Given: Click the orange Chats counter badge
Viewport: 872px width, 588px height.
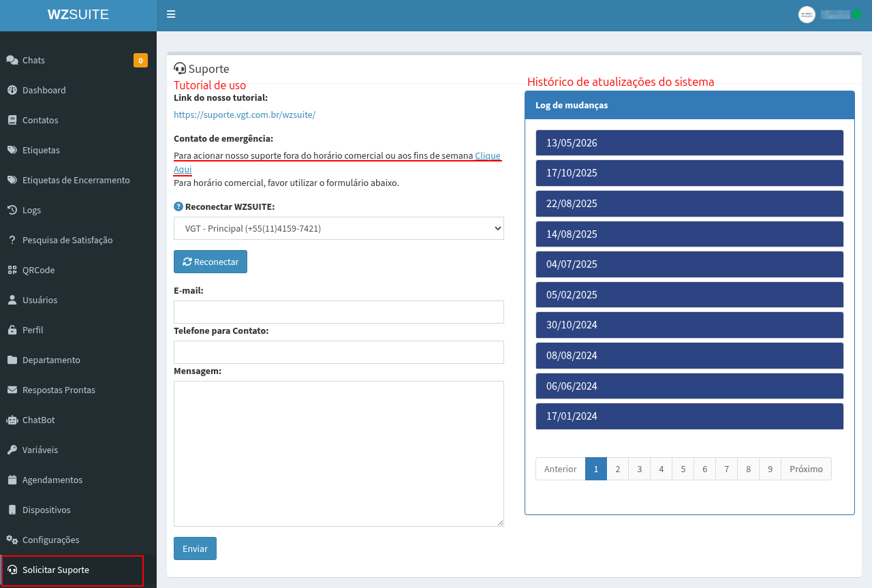Looking at the screenshot, I should point(140,60).
